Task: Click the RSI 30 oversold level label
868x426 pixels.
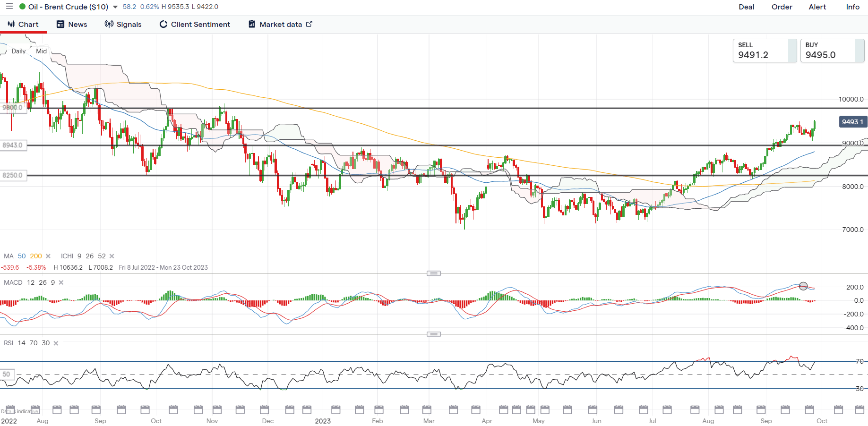Action: coord(859,389)
